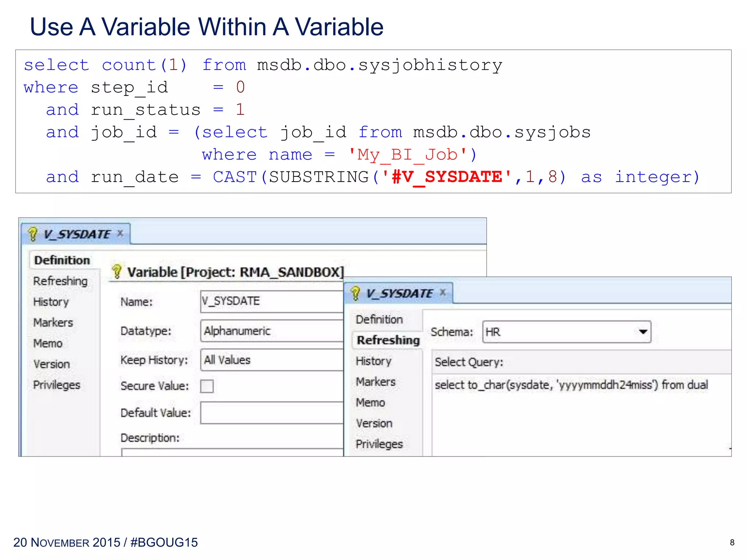Switch to Refreshing tab in back window
This screenshot has width=747, height=560.
click(60, 281)
